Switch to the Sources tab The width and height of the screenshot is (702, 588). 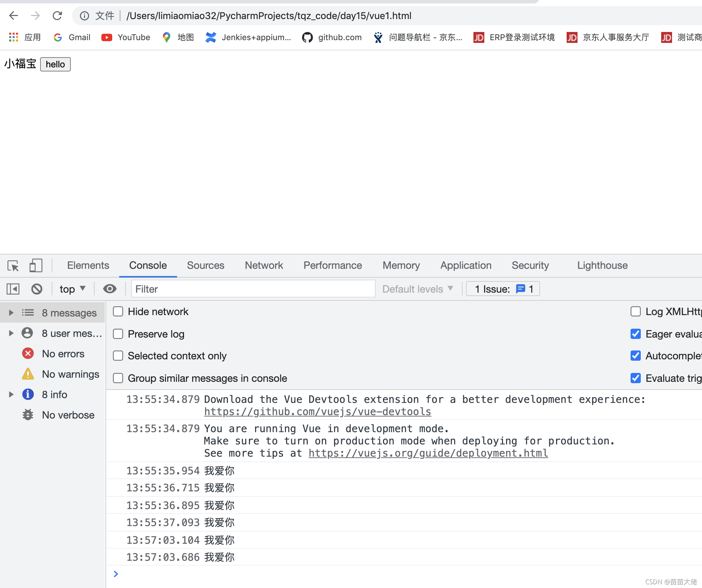[205, 265]
